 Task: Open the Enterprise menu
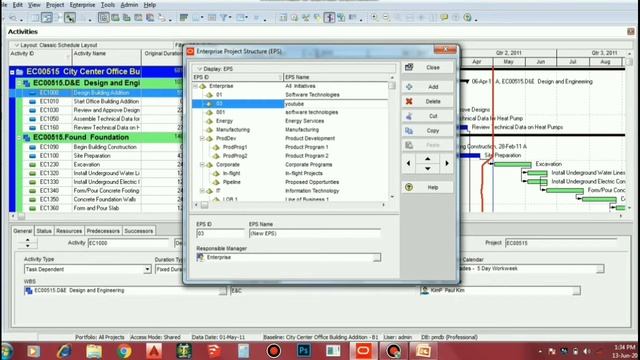pyautogui.click(x=82, y=5)
